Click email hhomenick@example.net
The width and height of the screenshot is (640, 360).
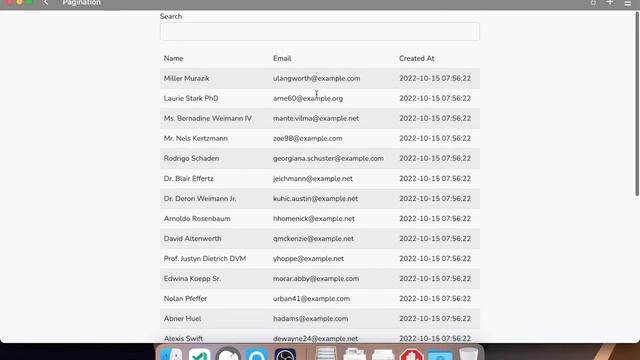tap(314, 218)
